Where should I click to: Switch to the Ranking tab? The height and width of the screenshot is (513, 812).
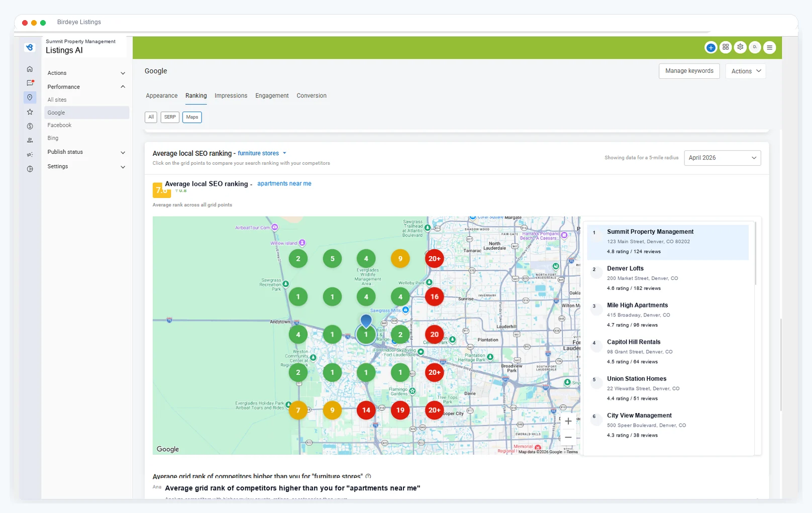point(196,95)
